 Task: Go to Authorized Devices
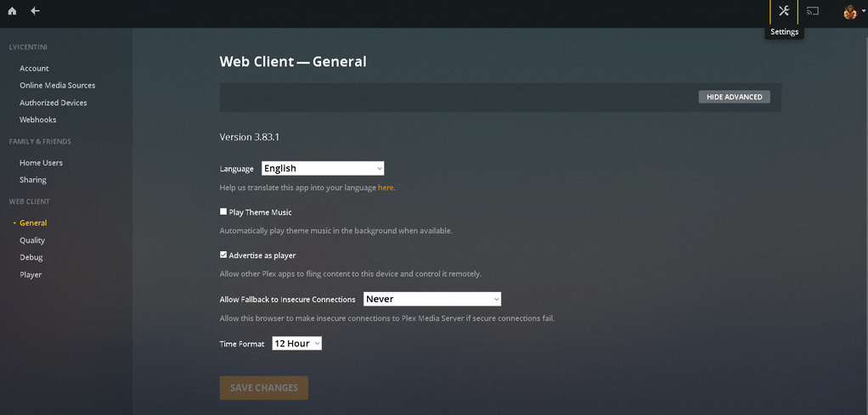pyautogui.click(x=53, y=103)
